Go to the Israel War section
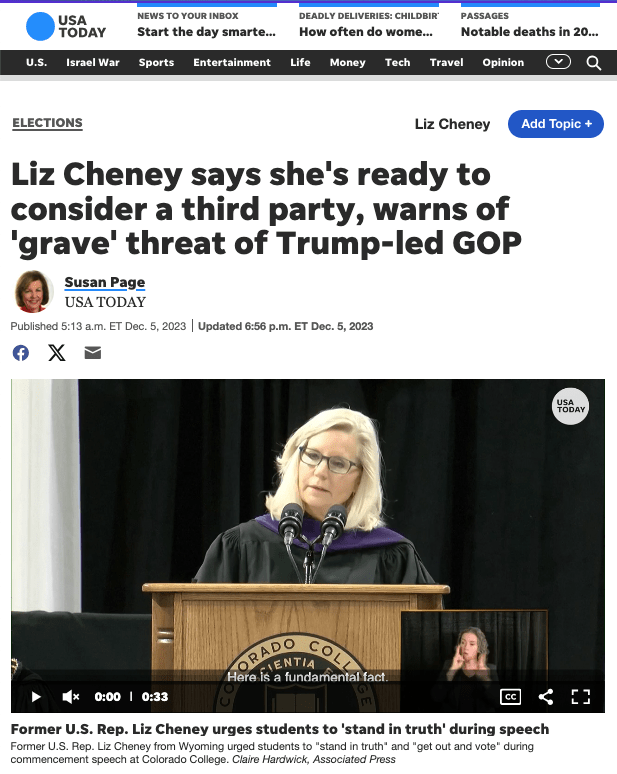 93,63
